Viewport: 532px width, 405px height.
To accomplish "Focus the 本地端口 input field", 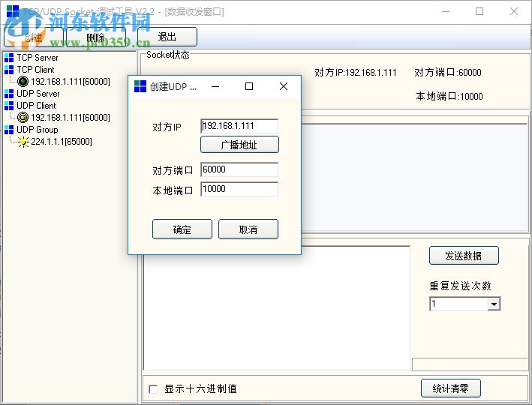I will point(239,189).
